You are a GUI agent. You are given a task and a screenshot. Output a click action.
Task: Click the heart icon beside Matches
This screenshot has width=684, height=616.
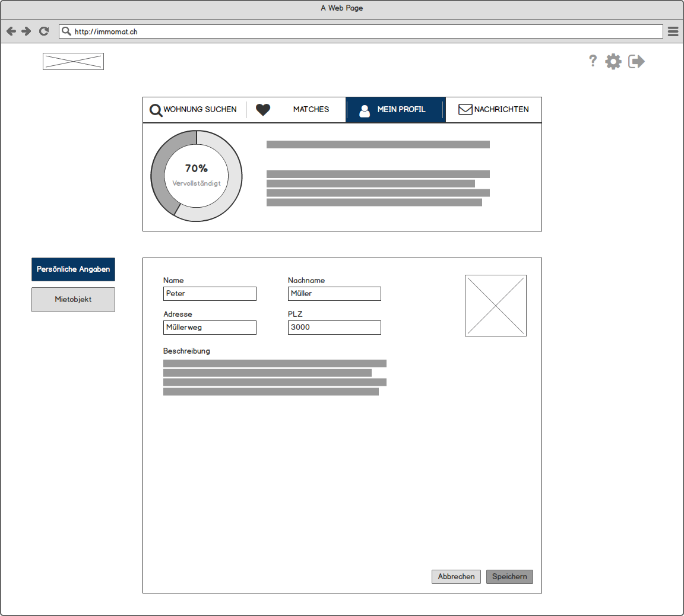tap(263, 110)
